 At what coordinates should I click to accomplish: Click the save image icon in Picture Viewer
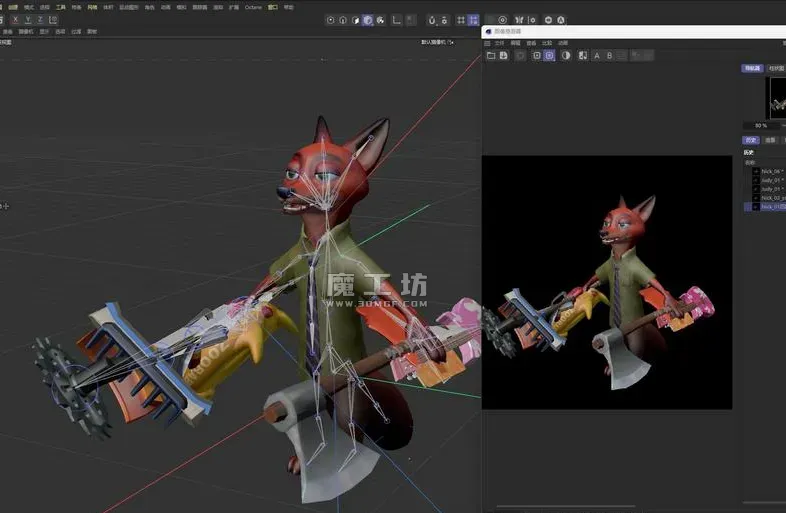pos(504,56)
